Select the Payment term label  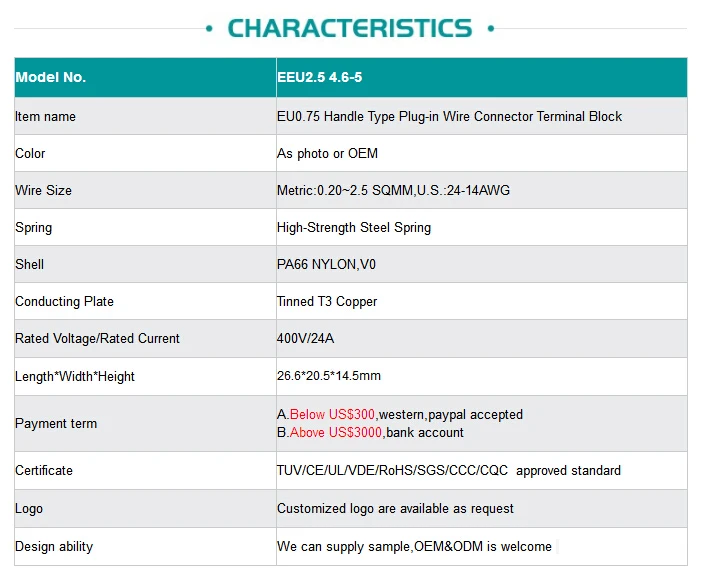(56, 423)
